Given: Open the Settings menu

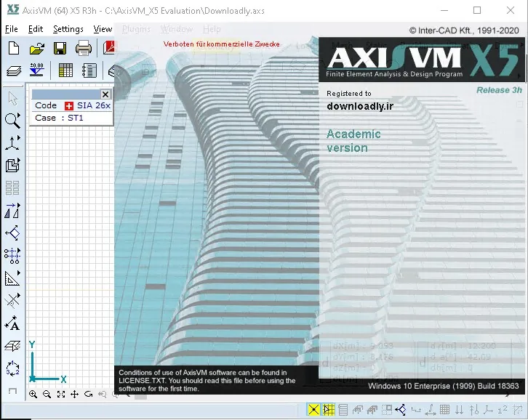Looking at the screenshot, I should 68,29.
